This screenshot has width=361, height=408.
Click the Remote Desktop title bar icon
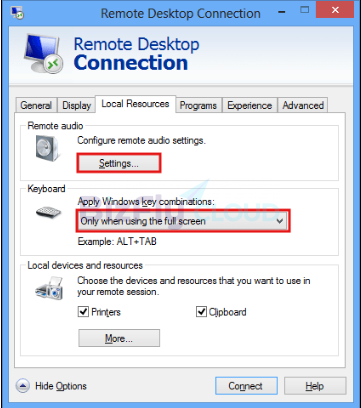point(17,13)
